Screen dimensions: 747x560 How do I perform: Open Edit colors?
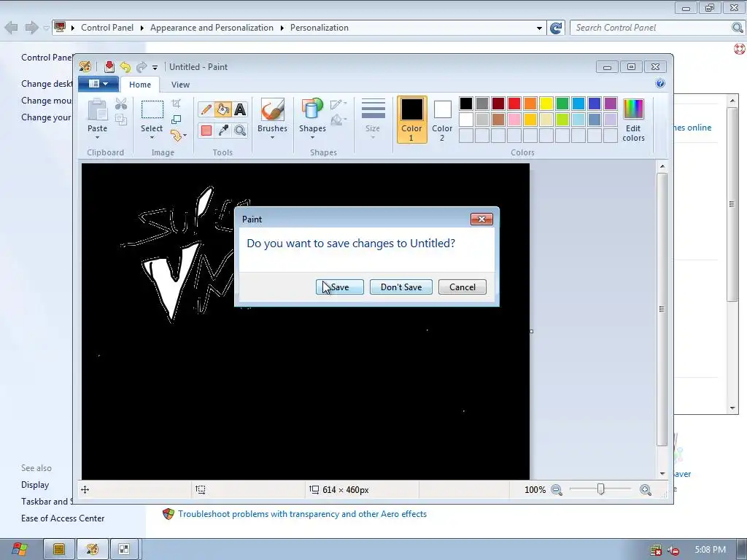633,120
